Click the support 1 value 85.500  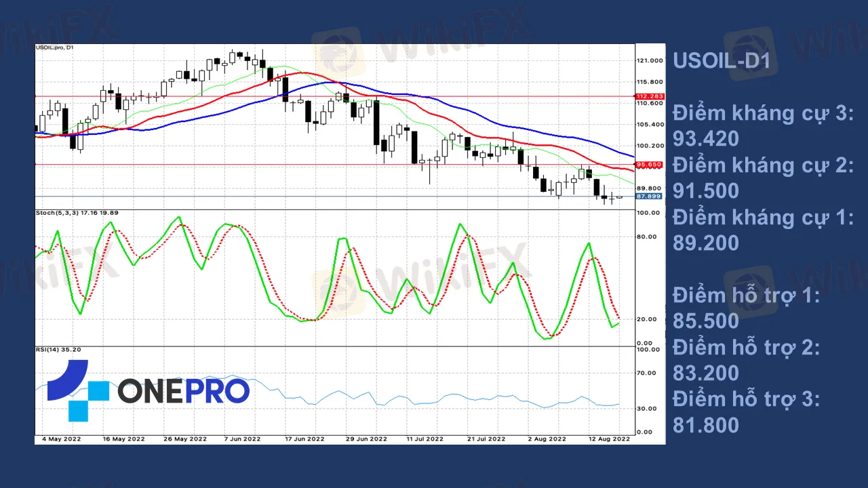click(x=705, y=321)
